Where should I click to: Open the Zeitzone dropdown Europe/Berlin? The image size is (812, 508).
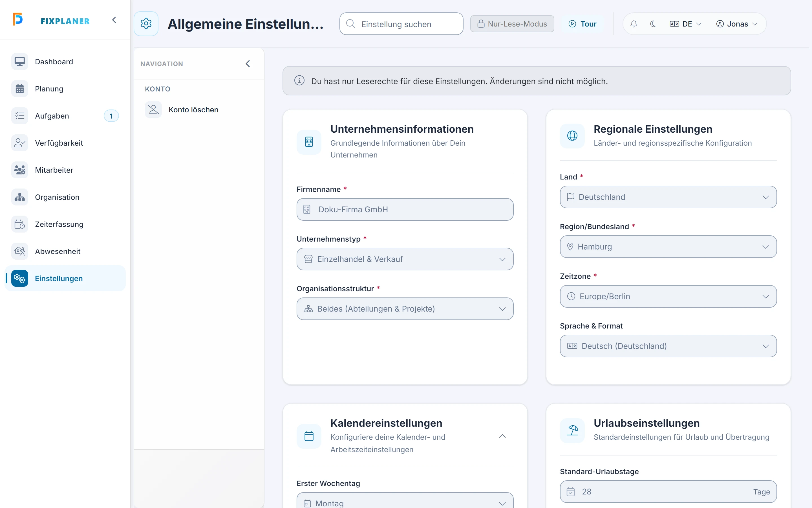pos(668,296)
